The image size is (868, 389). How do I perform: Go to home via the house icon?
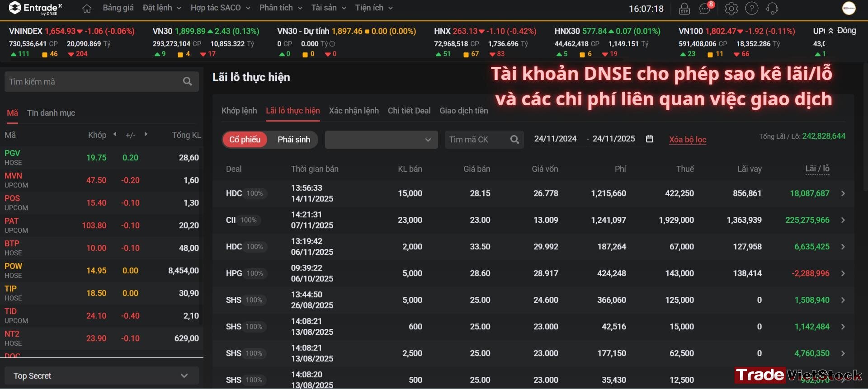pos(87,9)
